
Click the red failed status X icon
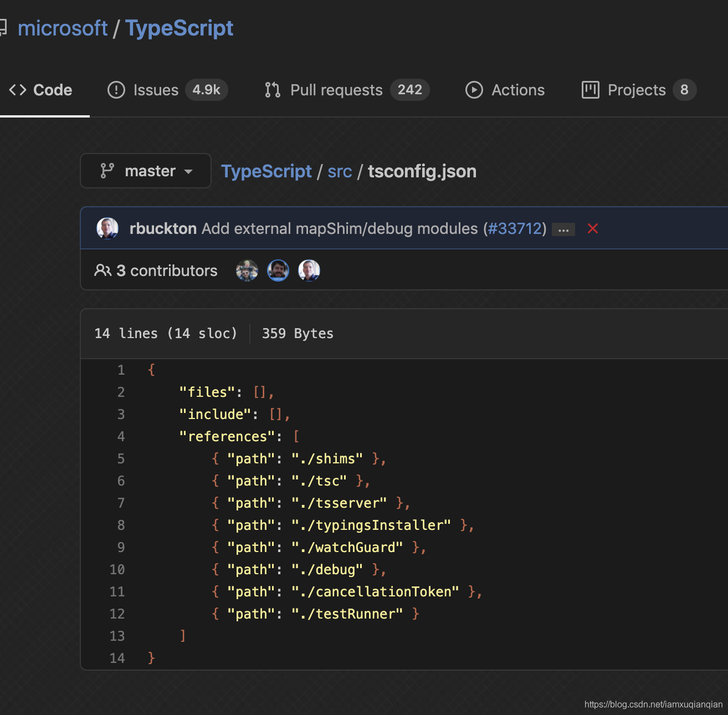pyautogui.click(x=593, y=228)
